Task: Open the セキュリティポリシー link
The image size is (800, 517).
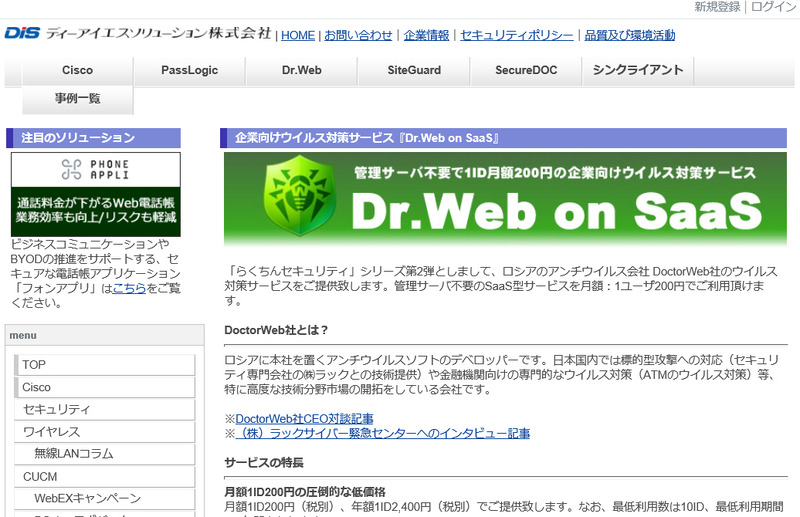Action: click(x=517, y=35)
